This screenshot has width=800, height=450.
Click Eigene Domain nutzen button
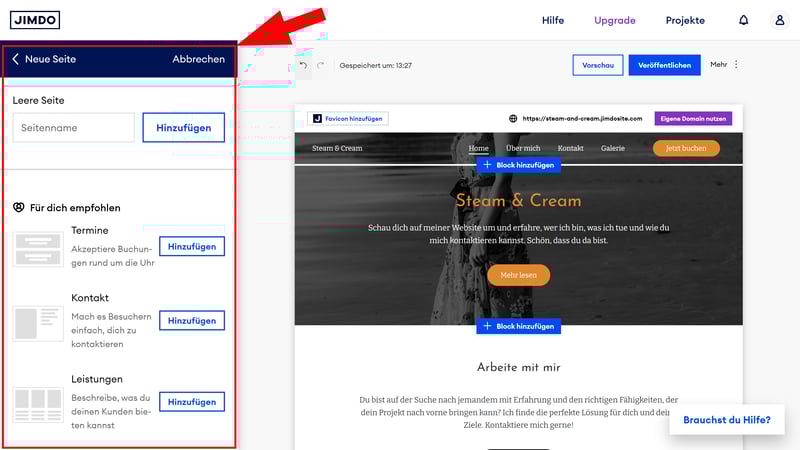click(x=693, y=118)
